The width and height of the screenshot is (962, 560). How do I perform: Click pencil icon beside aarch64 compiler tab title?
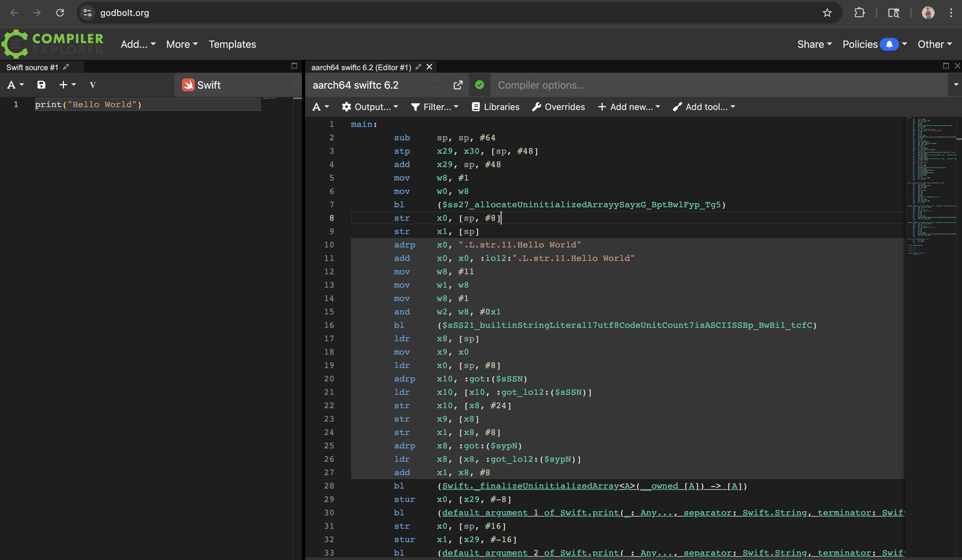[418, 67]
